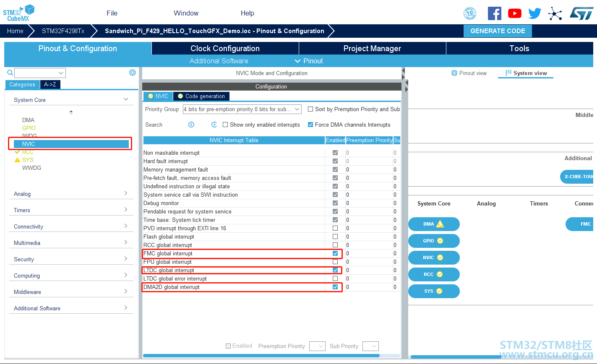Open the category settings gear icon
The height and width of the screenshot is (364, 597).
(x=133, y=73)
